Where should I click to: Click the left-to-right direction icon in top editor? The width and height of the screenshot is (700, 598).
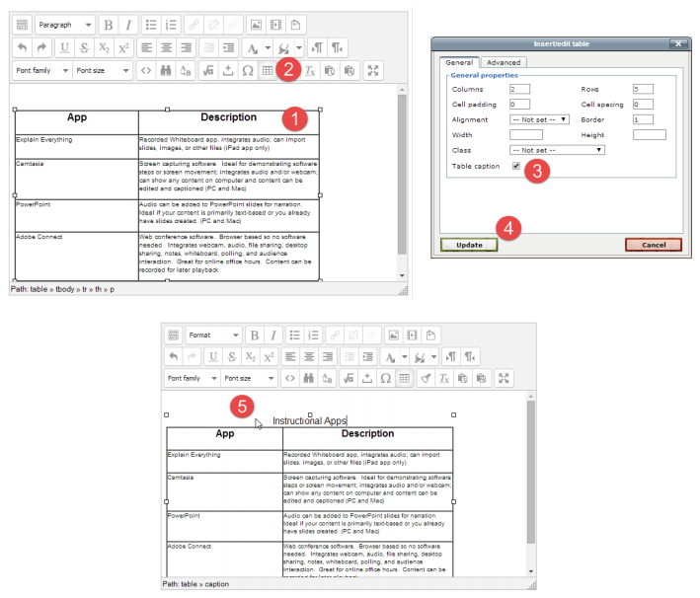pyautogui.click(x=317, y=47)
